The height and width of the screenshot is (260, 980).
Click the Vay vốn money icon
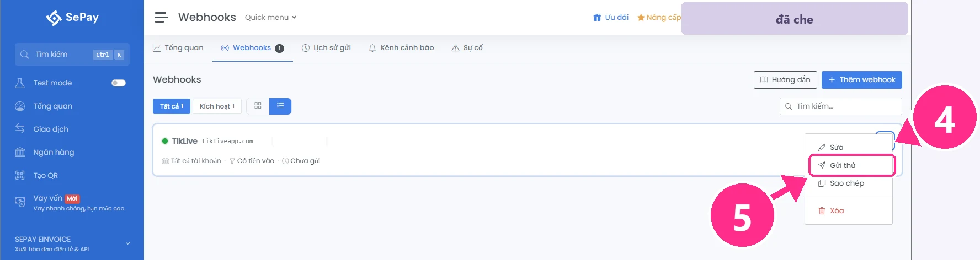point(20,202)
